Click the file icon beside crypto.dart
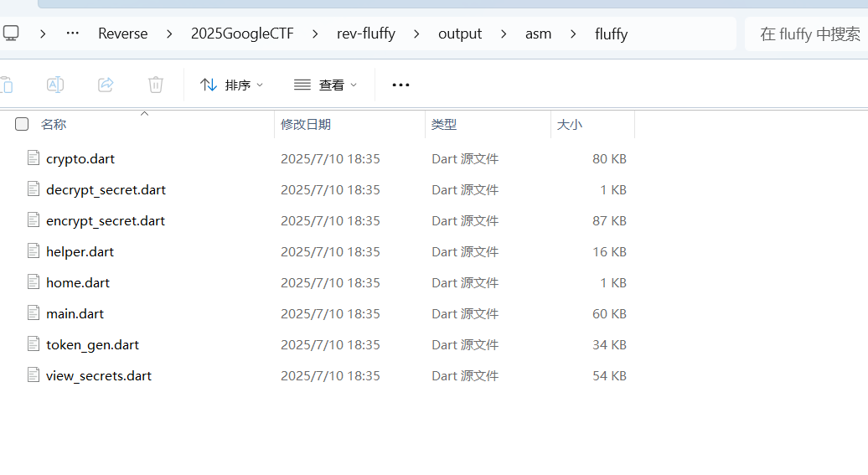 [x=34, y=158]
